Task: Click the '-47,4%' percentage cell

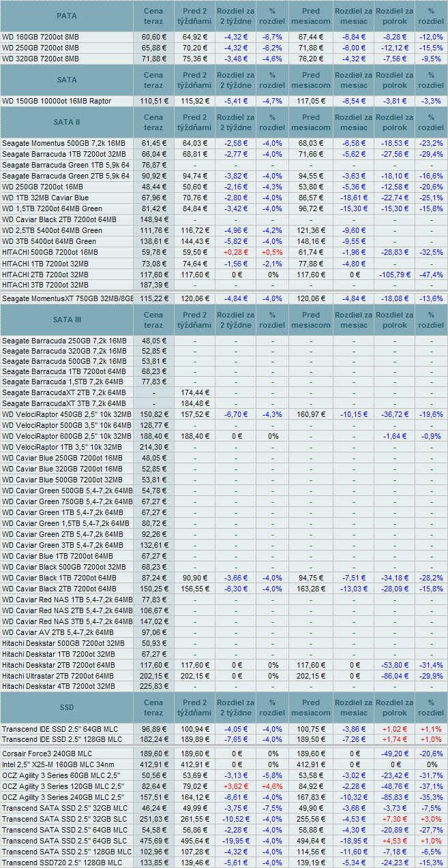Action: (x=431, y=274)
